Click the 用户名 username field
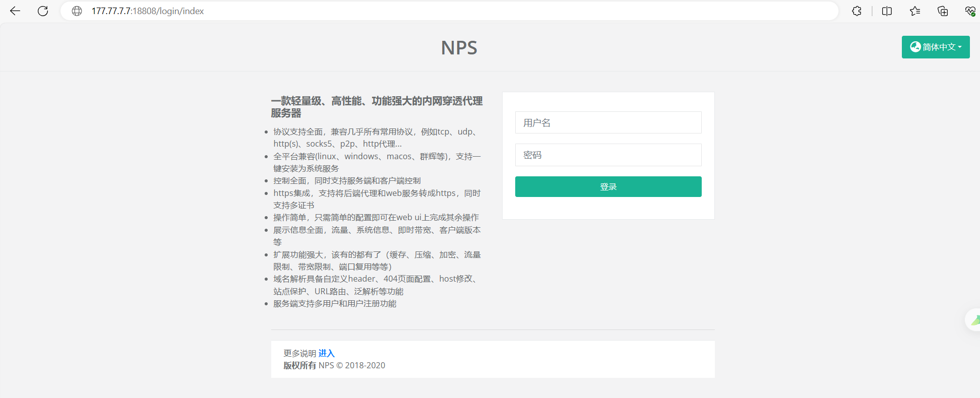This screenshot has height=398, width=980. coord(608,122)
